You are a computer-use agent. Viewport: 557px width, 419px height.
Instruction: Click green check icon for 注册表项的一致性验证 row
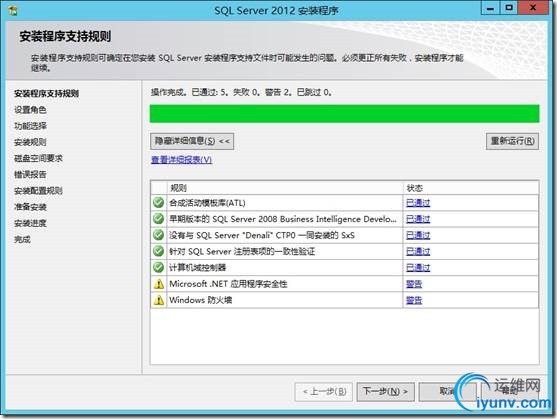coord(158,251)
